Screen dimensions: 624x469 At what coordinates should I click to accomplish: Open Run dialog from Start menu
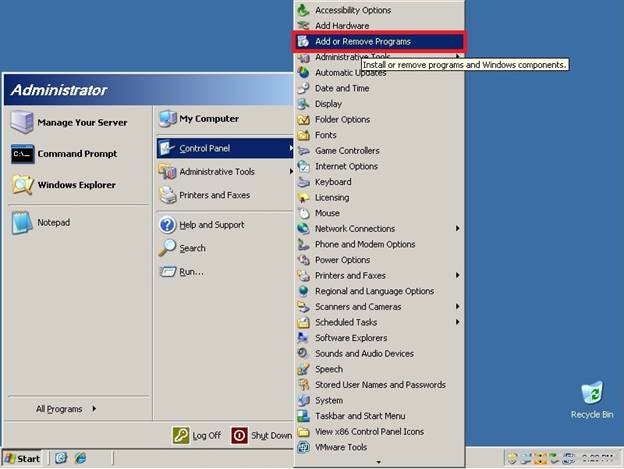[191, 271]
